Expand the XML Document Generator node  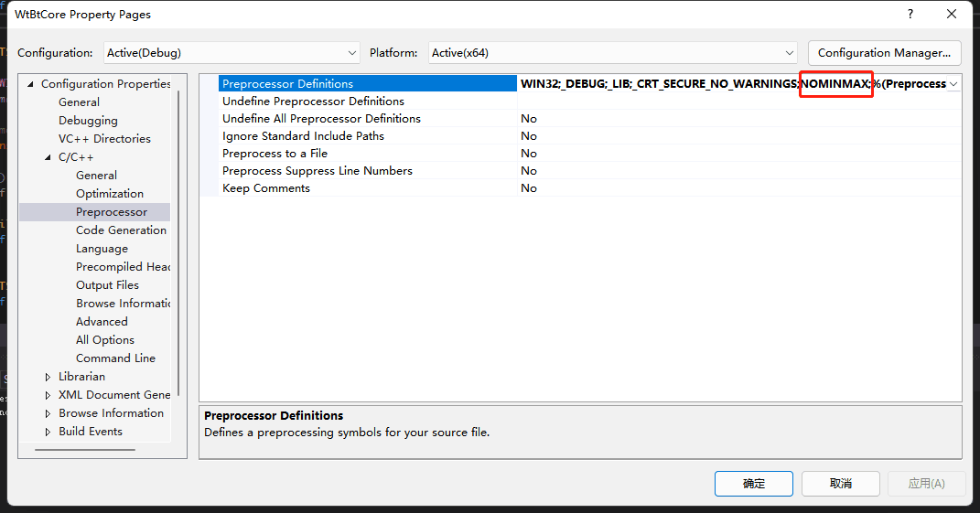48,395
